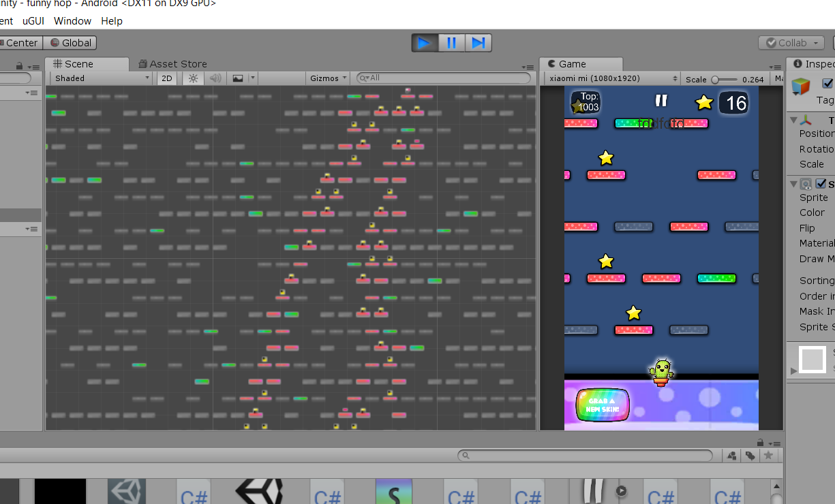Screen dimensions: 835x504
Task: Click the Sprite Renderer component icon
Action: [806, 184]
